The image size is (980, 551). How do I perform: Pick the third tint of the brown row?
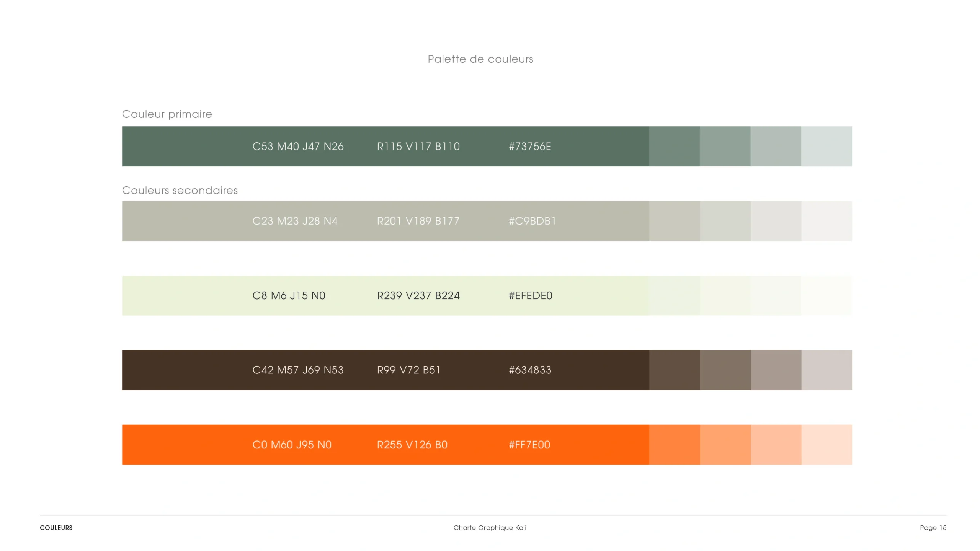pyautogui.click(x=776, y=370)
